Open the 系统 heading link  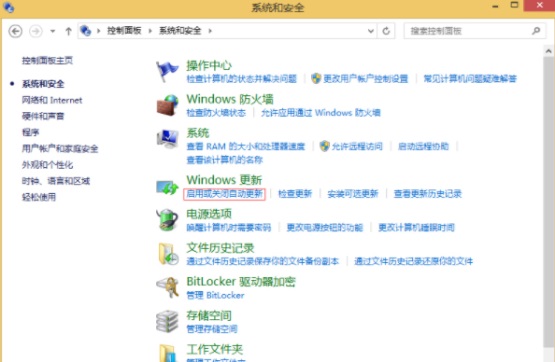coord(198,133)
